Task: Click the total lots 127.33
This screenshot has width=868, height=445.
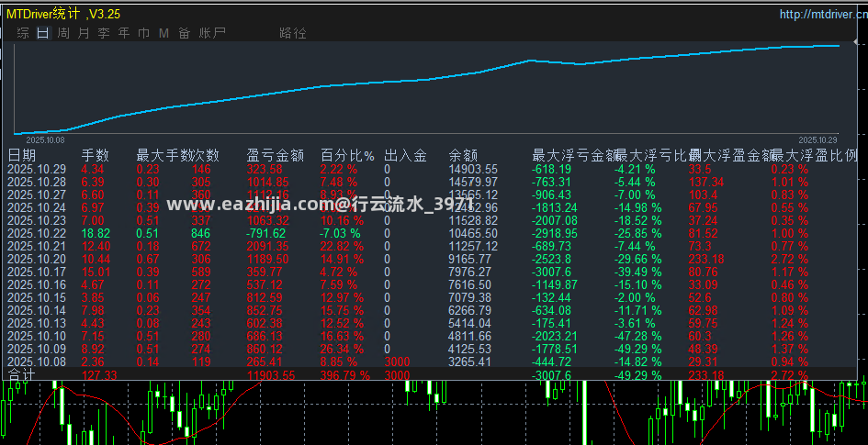Action: (x=99, y=375)
